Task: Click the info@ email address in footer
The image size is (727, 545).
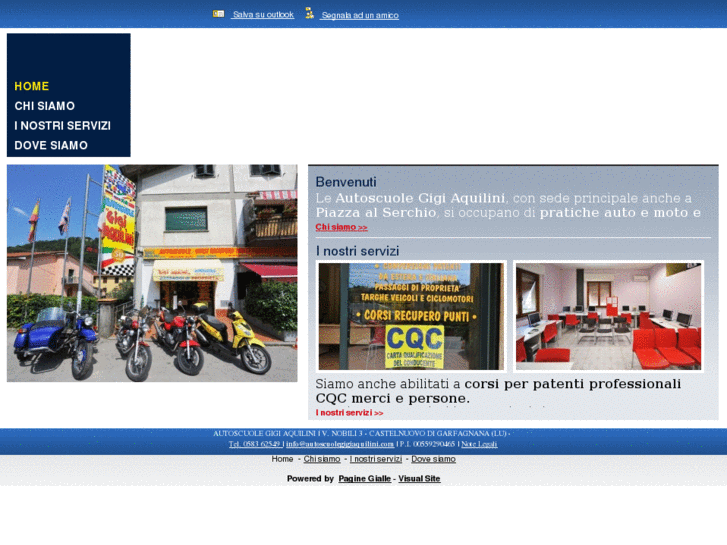Action: (340, 444)
